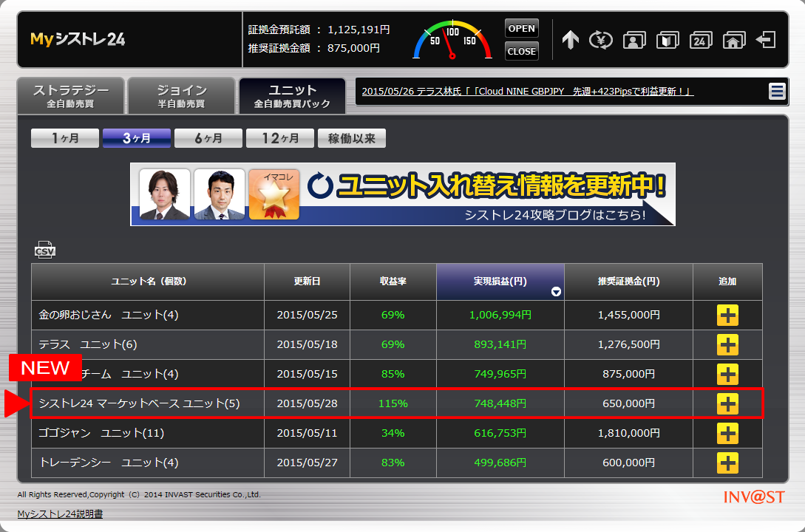
Task: Open the 24 calendar icon
Action: pos(701,40)
